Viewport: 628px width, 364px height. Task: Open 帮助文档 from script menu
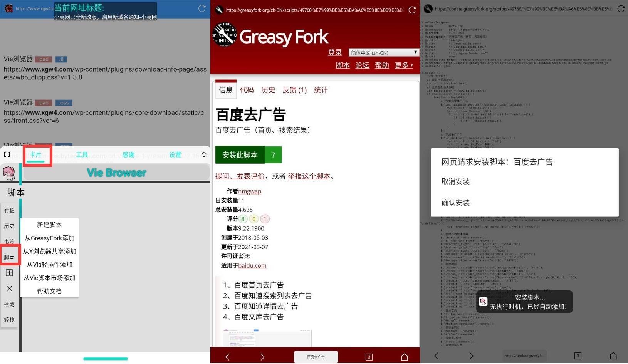click(49, 291)
